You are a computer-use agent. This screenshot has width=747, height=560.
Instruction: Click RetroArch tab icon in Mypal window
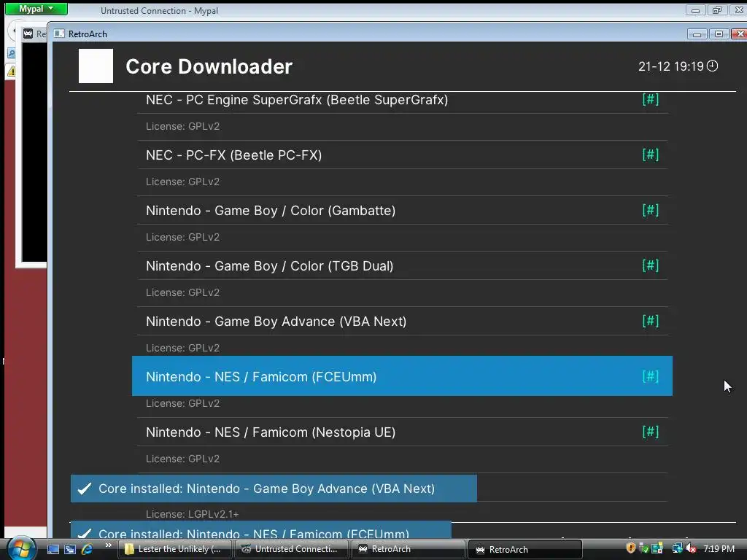(x=28, y=34)
